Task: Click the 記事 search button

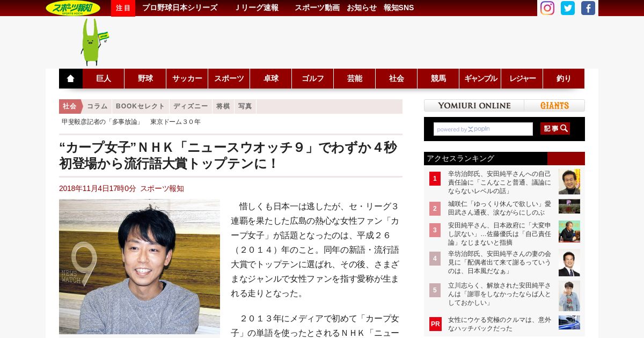Action: [555, 128]
